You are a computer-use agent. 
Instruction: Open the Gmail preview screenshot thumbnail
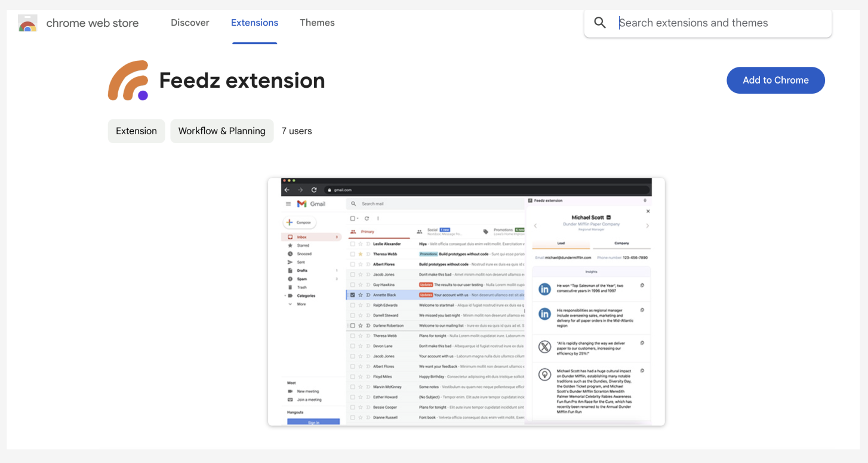tap(466, 301)
